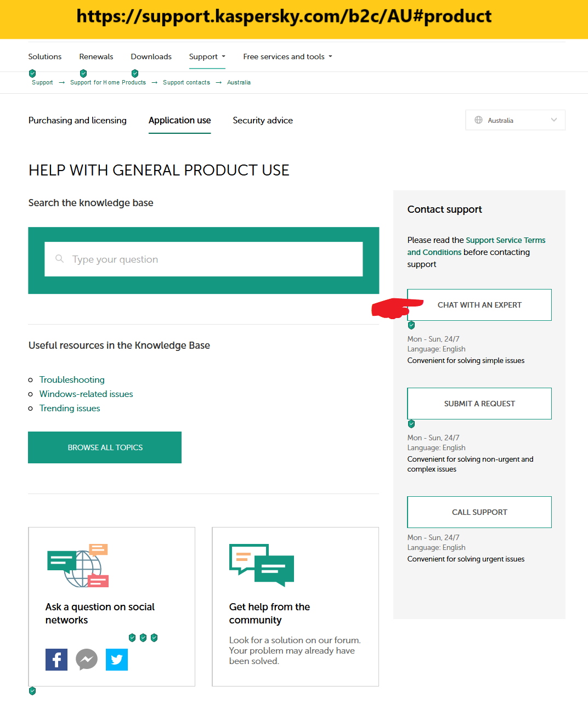Image resolution: width=588 pixels, height=709 pixels.
Task: Click the social networks speech bubbles illustration
Action: 78,565
